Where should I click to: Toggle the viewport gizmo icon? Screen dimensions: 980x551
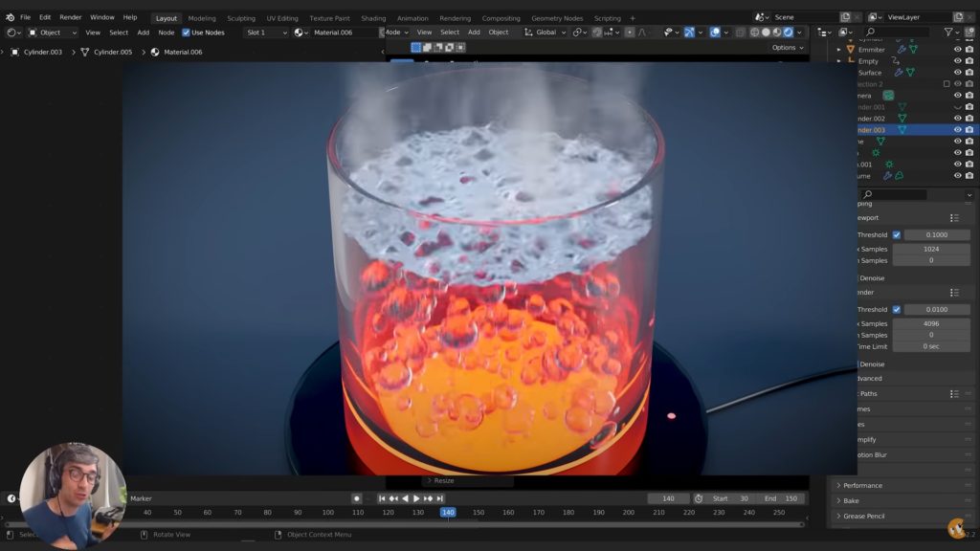point(689,33)
